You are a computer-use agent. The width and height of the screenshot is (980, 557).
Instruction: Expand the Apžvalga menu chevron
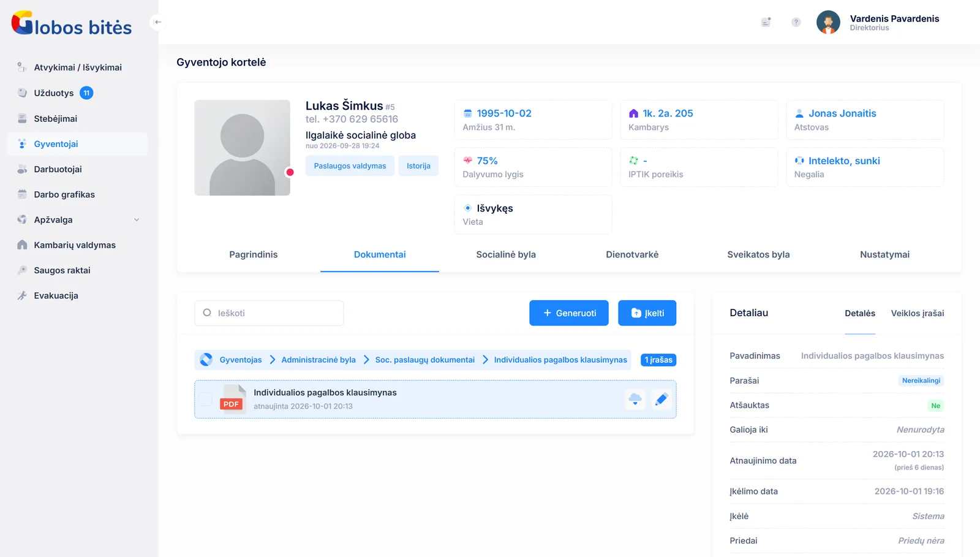137,220
